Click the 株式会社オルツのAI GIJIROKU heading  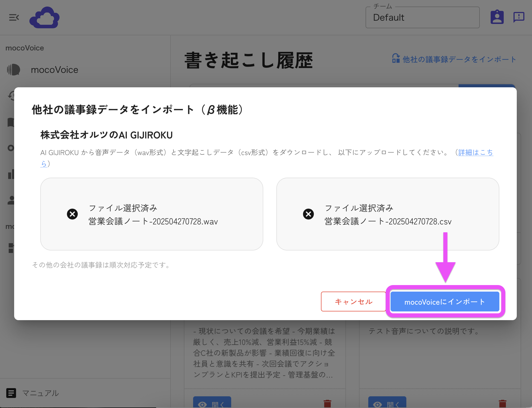coord(106,135)
